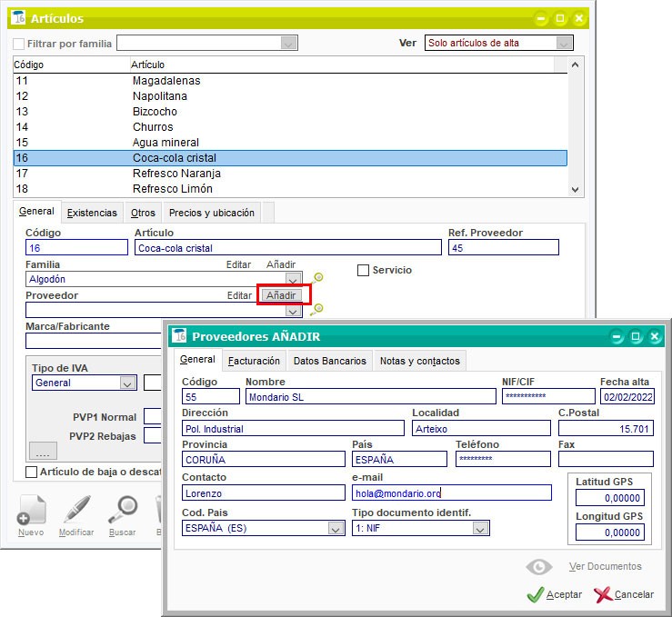Screen dimensions: 672x617
Task: Click the Localidad field with Arteixo
Action: 481,428
